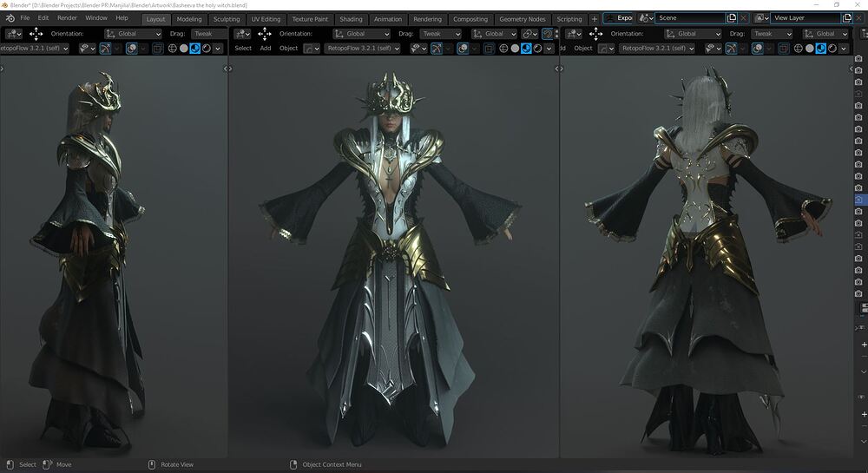Click 'Rotate View' in the status bar

[177, 464]
